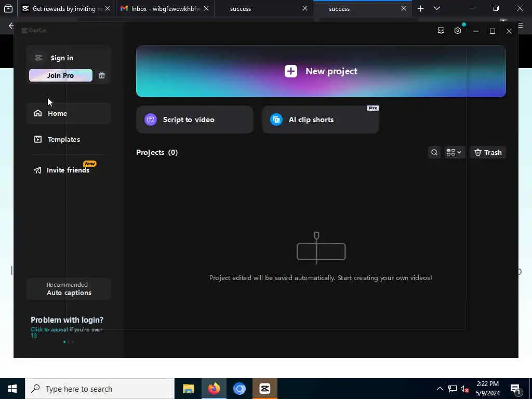Viewport: 532px width, 399px height.
Task: Click the Recommended Auto captions card
Action: click(x=69, y=289)
